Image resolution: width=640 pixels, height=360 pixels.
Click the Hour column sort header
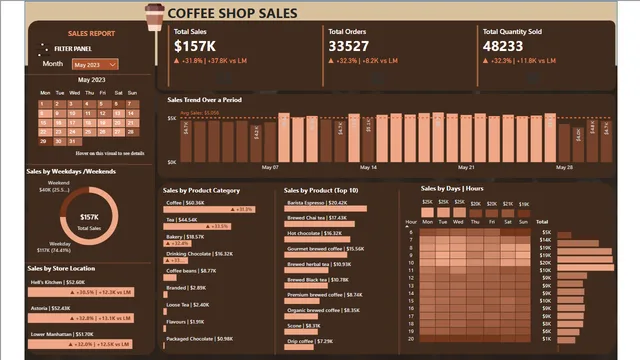(411, 222)
